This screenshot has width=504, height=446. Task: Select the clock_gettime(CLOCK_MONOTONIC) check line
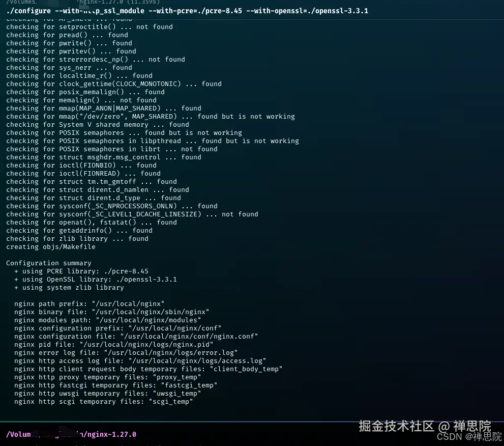(x=114, y=83)
